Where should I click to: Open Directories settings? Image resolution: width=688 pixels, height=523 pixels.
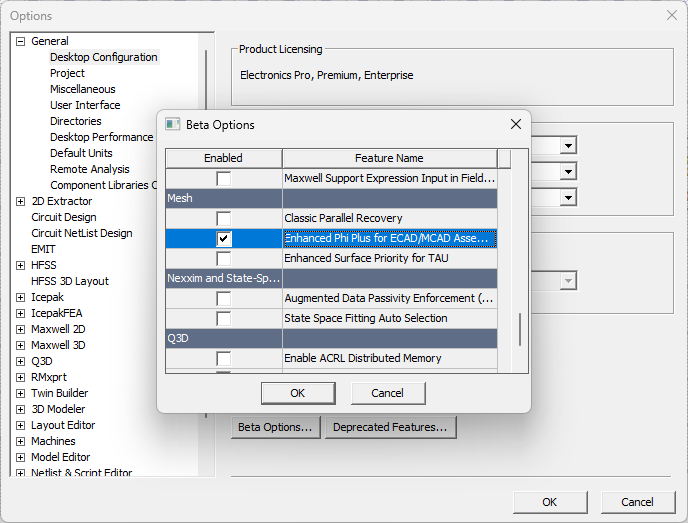click(75, 121)
